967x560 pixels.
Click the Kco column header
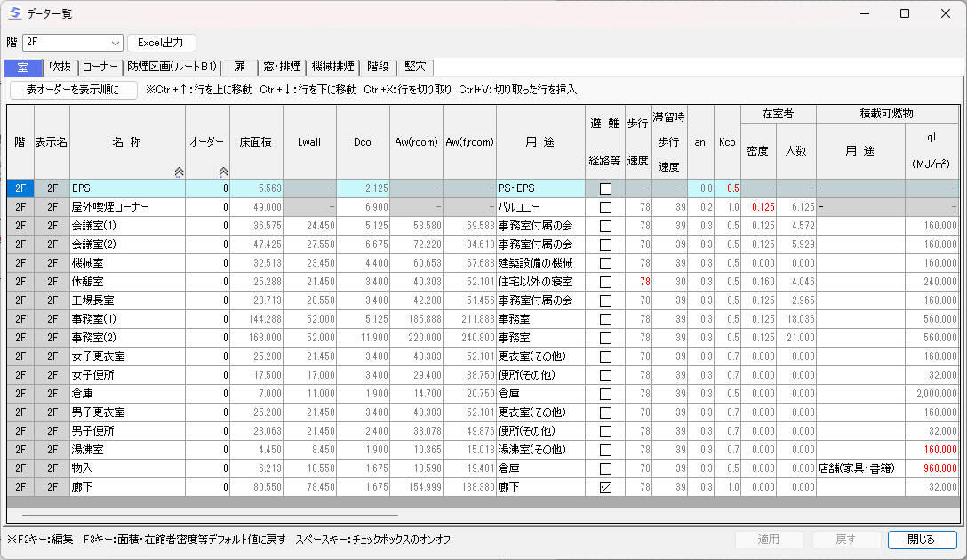click(728, 142)
